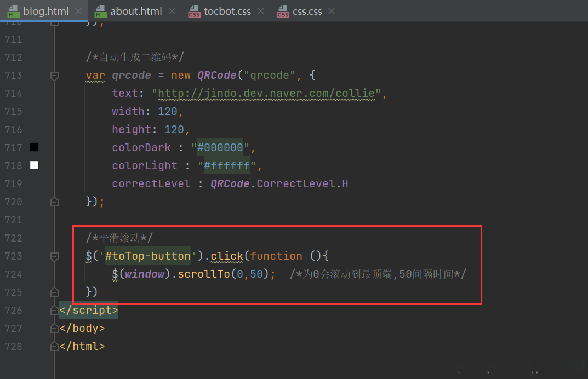Viewport: 588px width, 379px height.
Task: Open the white color swatch on line 718
Action: click(x=34, y=165)
